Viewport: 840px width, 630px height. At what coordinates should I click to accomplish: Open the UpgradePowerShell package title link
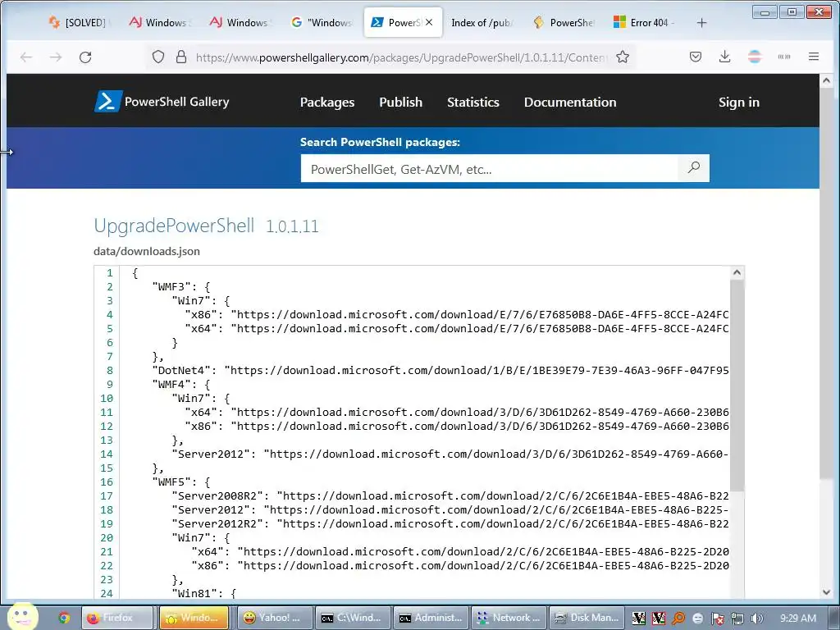[x=174, y=226]
